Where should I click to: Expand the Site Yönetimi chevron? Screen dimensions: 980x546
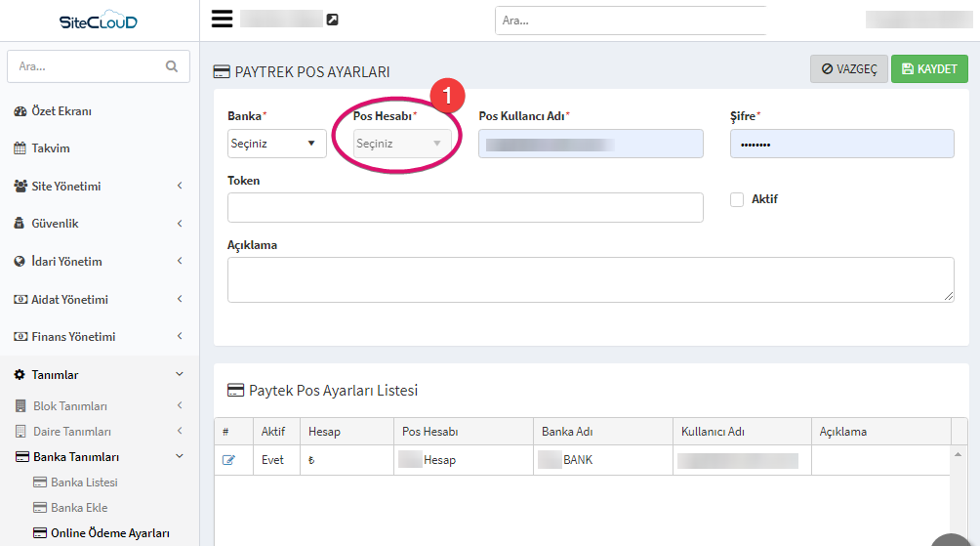pyautogui.click(x=180, y=186)
